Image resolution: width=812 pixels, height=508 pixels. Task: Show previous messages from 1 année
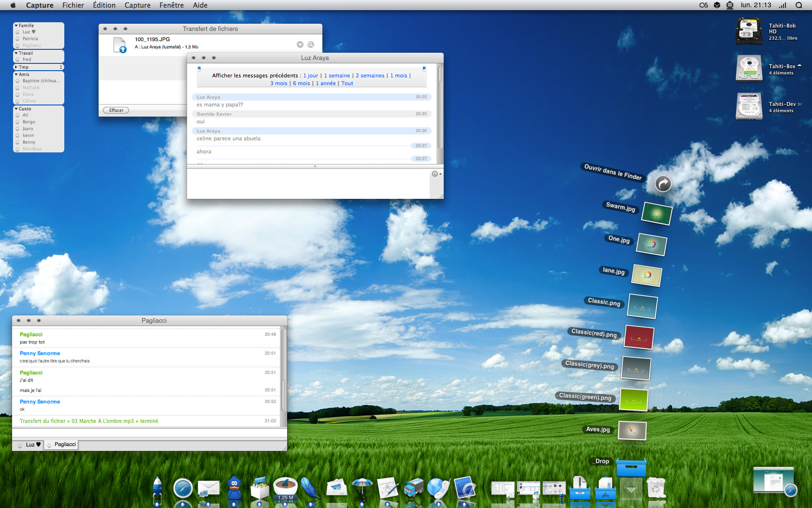pos(326,83)
